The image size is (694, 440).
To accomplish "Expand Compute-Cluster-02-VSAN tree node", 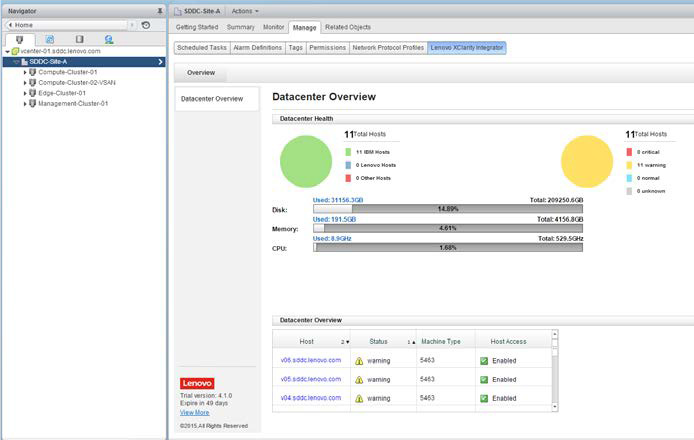I will click(x=25, y=83).
